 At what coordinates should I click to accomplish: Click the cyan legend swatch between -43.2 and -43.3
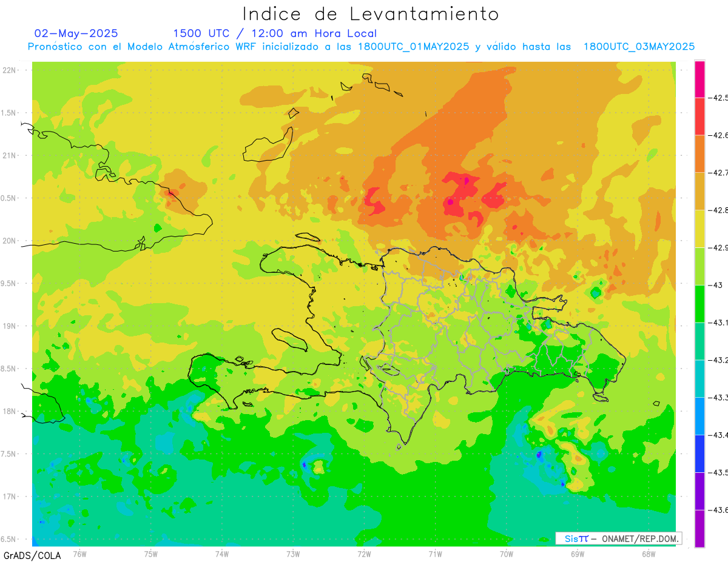tap(699, 379)
